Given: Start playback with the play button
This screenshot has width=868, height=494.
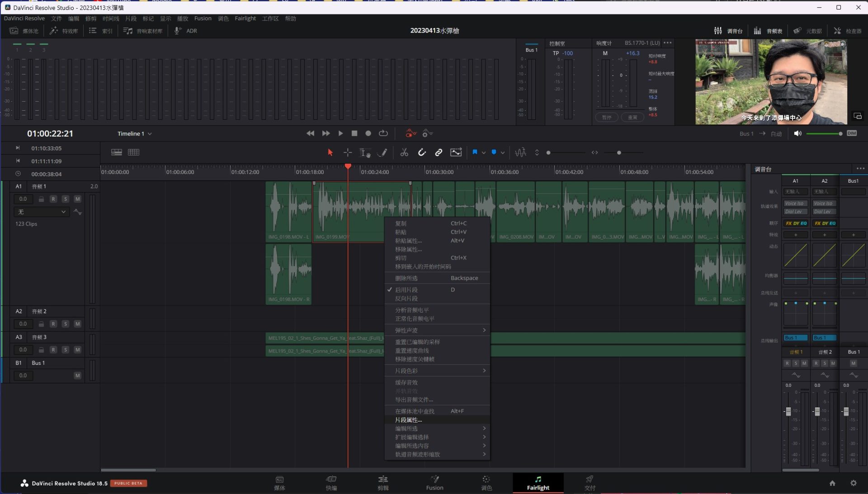Looking at the screenshot, I should [340, 133].
